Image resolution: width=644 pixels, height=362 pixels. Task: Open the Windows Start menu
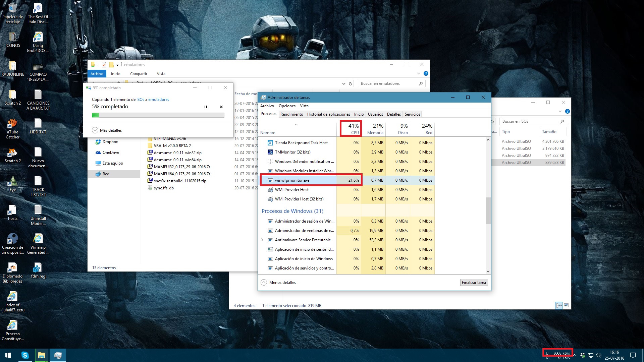(x=8, y=355)
